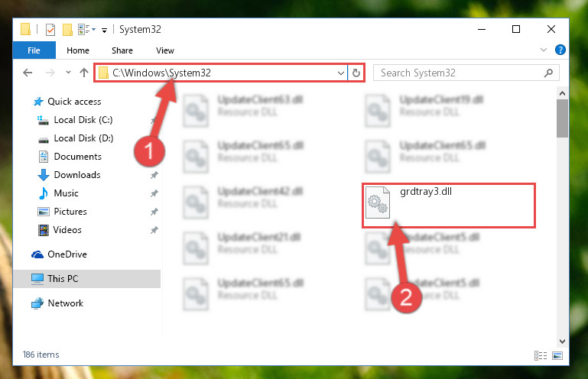Switch to details view layout
588x379 pixels.
[541, 355]
